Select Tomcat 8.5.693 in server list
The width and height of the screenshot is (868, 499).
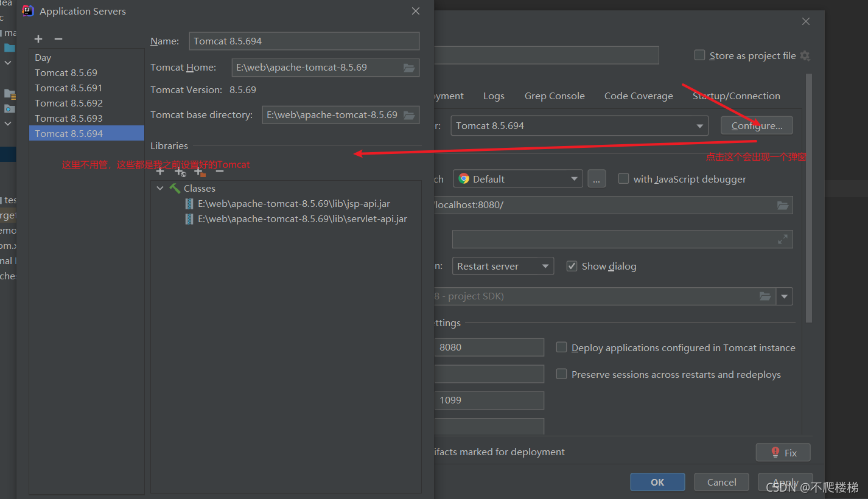pyautogui.click(x=86, y=119)
